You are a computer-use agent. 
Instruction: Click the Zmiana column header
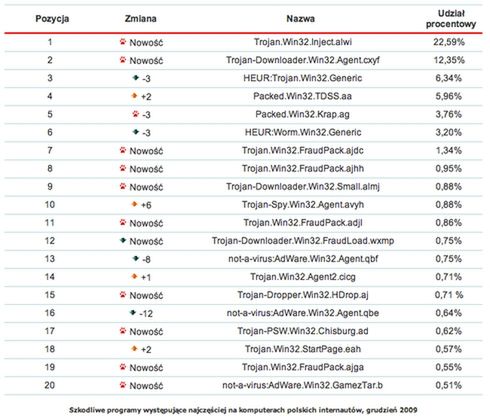point(141,19)
